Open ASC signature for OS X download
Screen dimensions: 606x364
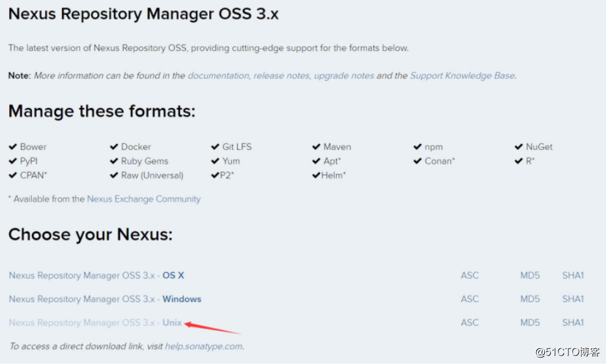tap(470, 275)
